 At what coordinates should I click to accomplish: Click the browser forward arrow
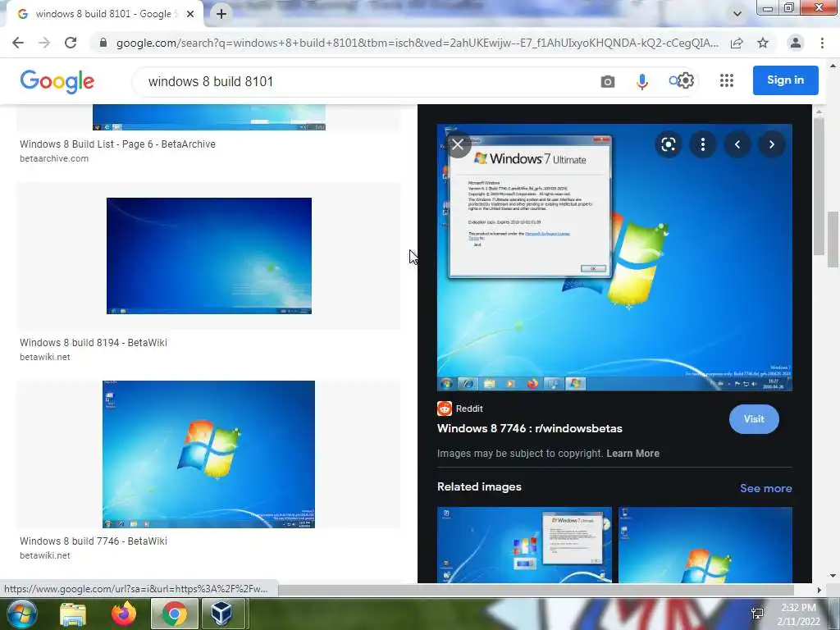coord(44,43)
